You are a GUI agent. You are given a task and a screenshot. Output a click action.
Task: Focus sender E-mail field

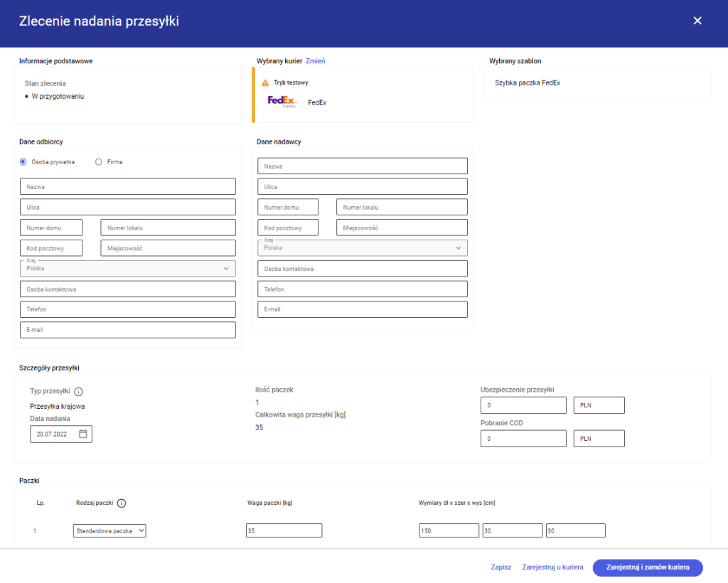click(362, 309)
